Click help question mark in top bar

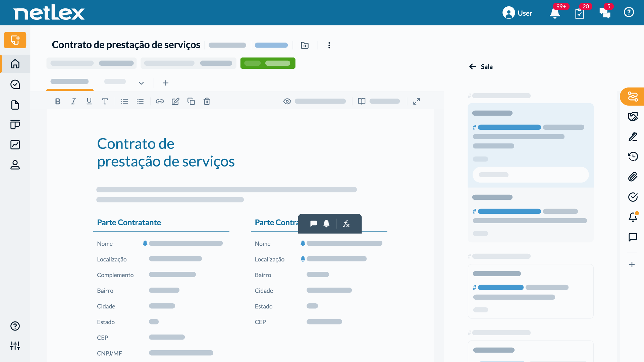pos(629,12)
